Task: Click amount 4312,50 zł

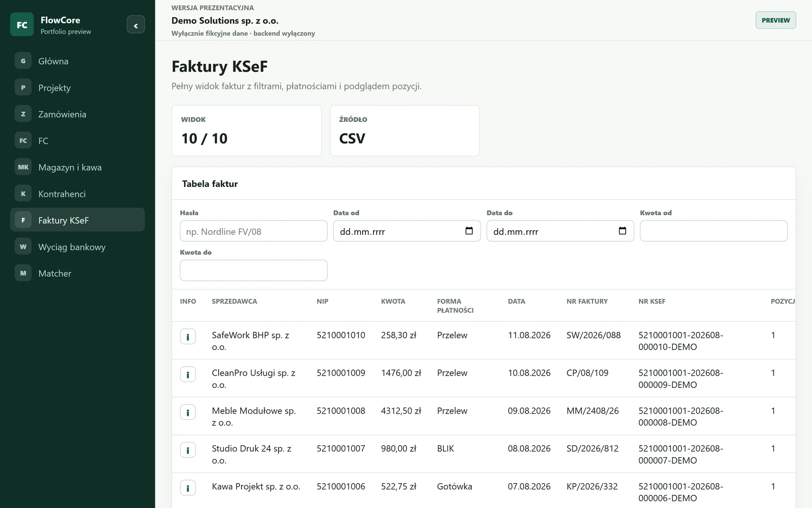Action: (401, 411)
